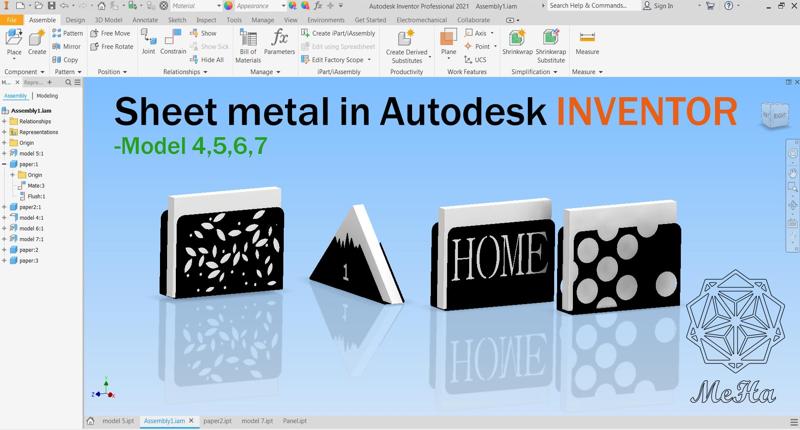Click Create iPart/iAssembly
This screenshot has height=430, width=800.
click(x=338, y=33)
